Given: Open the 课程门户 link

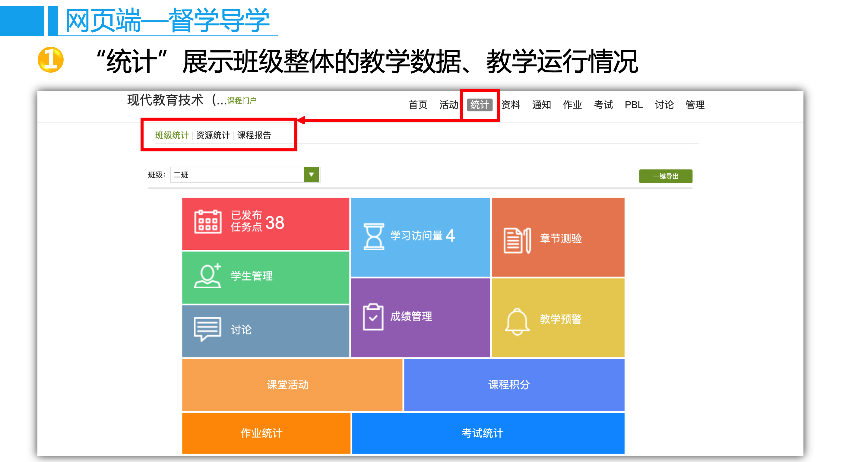Looking at the screenshot, I should (x=242, y=101).
